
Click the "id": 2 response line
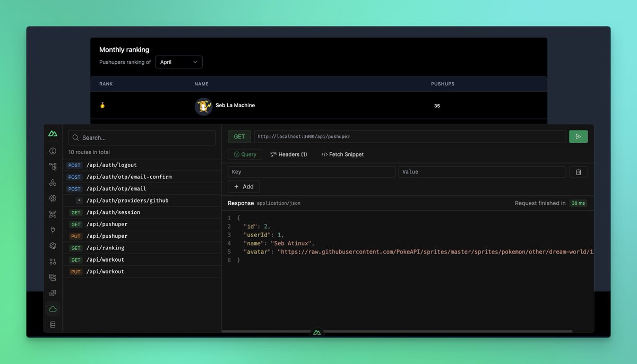257,227
